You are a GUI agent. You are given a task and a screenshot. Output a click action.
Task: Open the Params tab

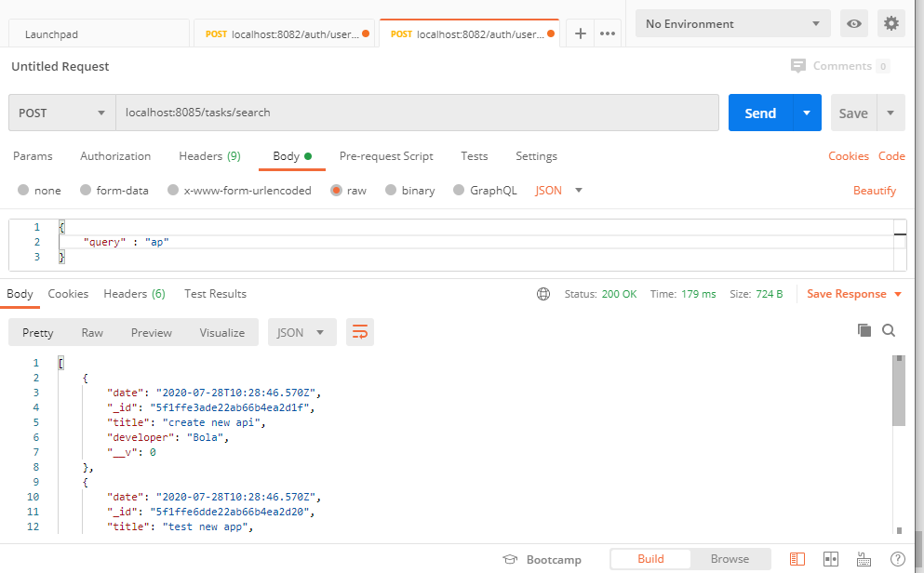[x=33, y=156]
